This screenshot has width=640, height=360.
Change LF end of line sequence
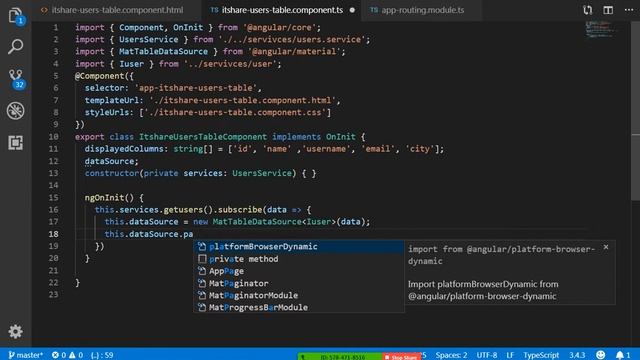pos(510,355)
